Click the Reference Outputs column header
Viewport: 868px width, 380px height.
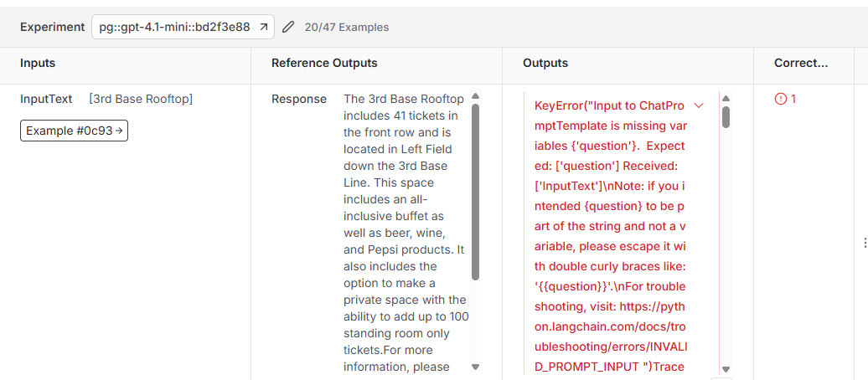[324, 63]
